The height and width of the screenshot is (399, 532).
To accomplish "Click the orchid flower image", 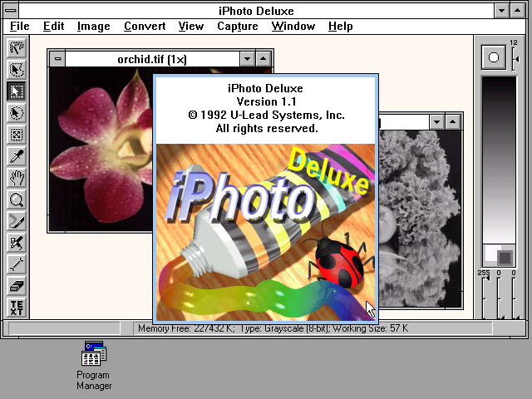I will [x=101, y=149].
